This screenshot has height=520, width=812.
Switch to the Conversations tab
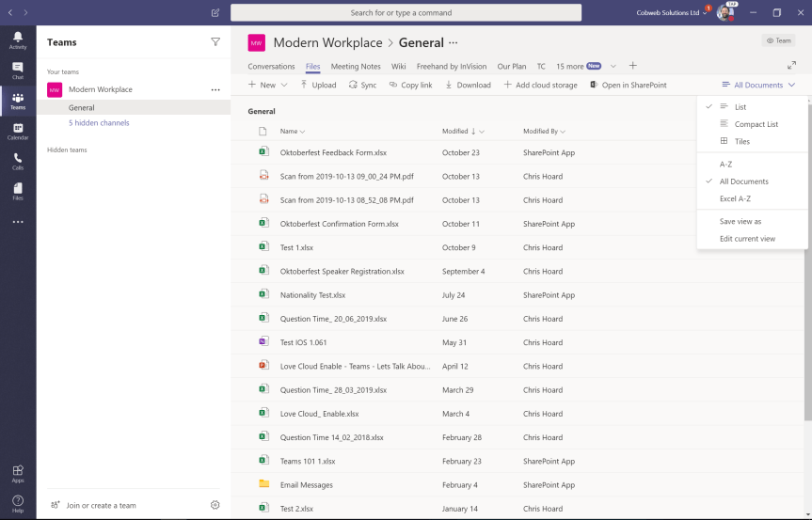click(x=271, y=66)
